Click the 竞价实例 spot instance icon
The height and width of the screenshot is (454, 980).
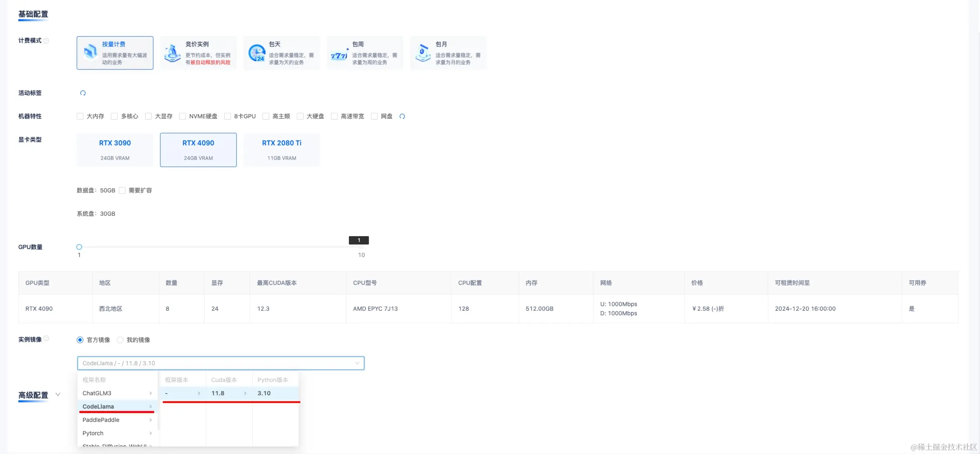[x=172, y=53]
